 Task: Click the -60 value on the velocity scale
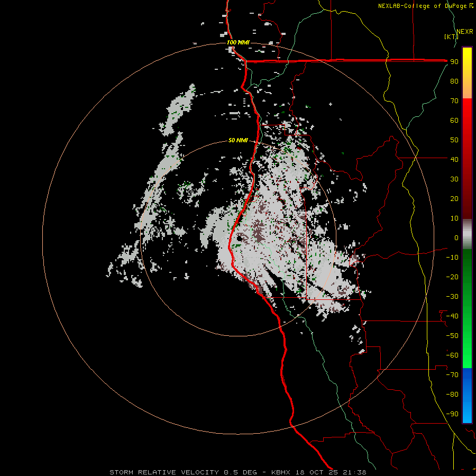tap(452, 355)
